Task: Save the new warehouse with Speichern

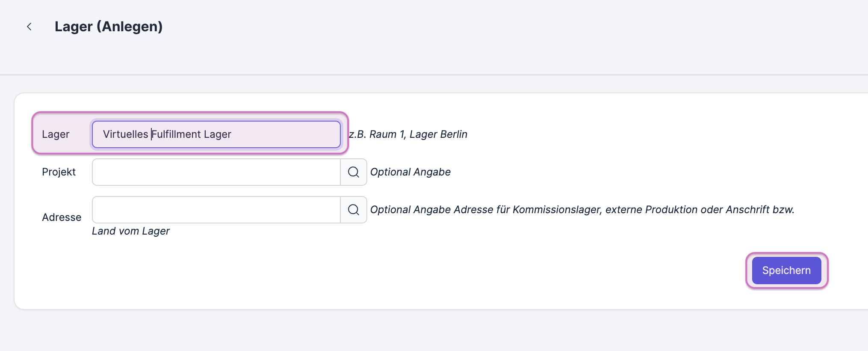Action: point(786,271)
